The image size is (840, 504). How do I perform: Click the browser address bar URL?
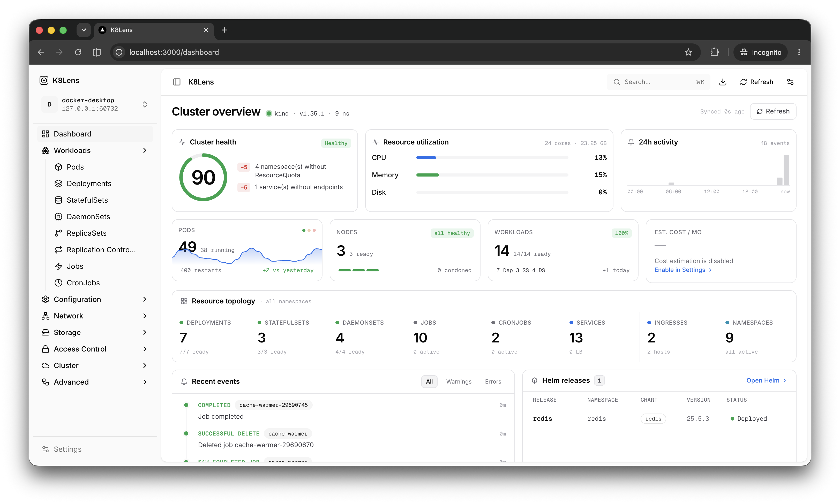tap(174, 52)
